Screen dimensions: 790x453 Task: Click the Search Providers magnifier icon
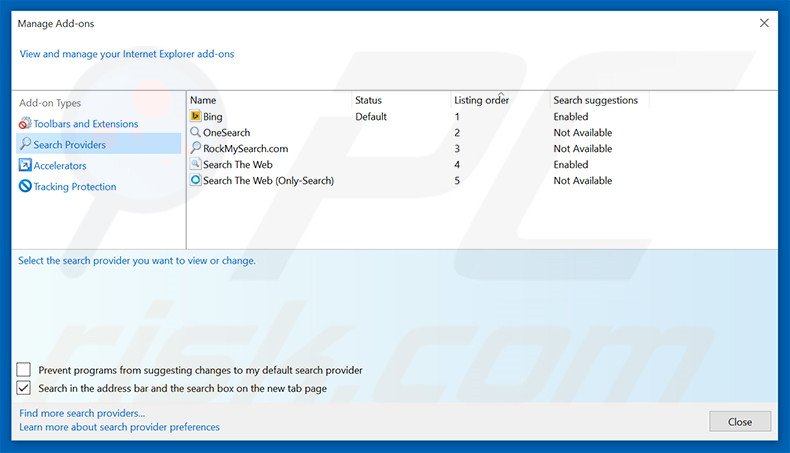(25, 144)
